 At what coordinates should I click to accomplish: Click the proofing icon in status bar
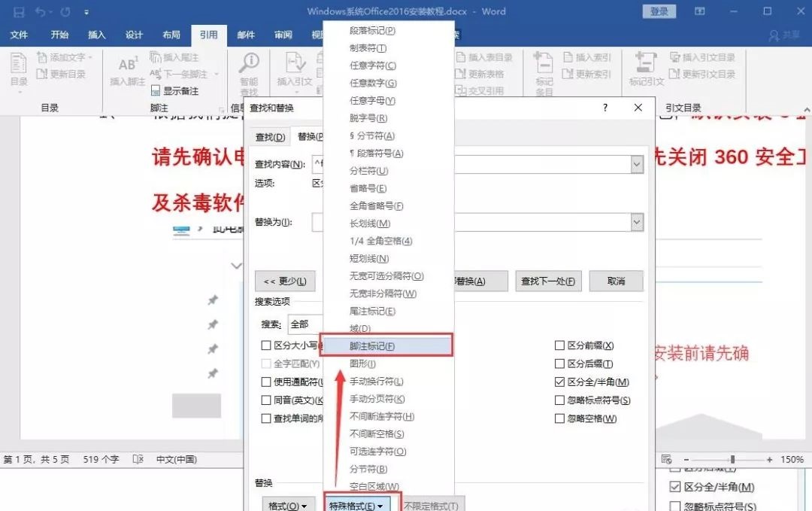click(x=138, y=459)
